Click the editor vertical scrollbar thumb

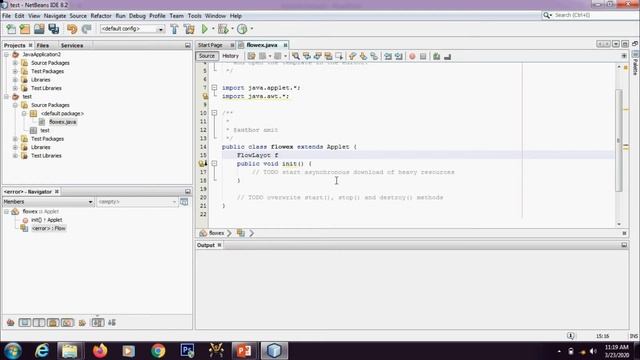pos(619,140)
